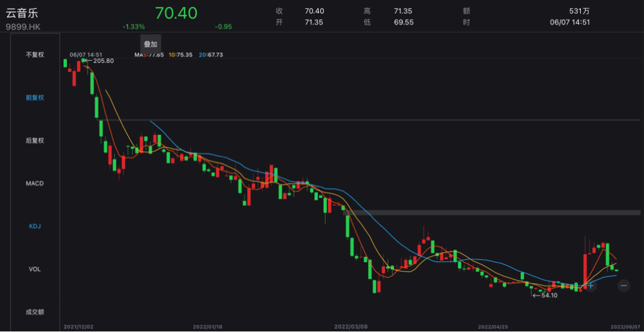Click the 2022/03/08 date axis label
Viewport: 644px width, 332px height.
(x=351, y=327)
